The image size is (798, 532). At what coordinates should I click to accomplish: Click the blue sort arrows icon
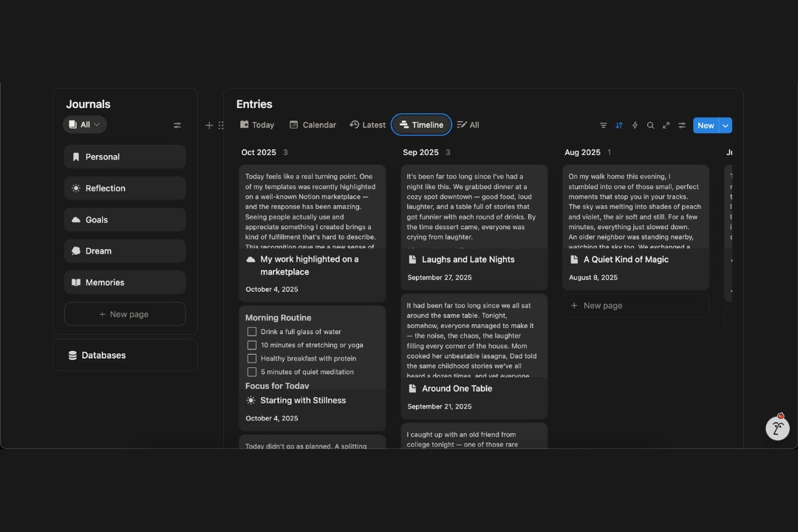tap(619, 126)
